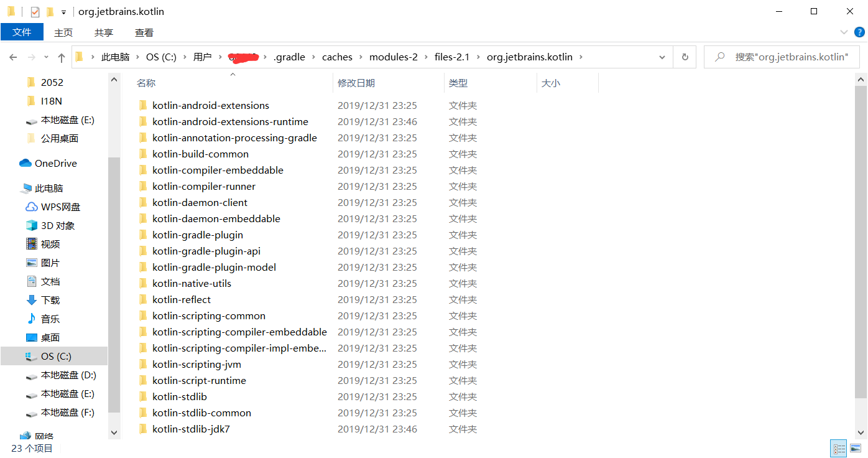Screen dimensions: 868x458
Task: Open WPS网盘 in navigation pane
Action: (x=61, y=207)
